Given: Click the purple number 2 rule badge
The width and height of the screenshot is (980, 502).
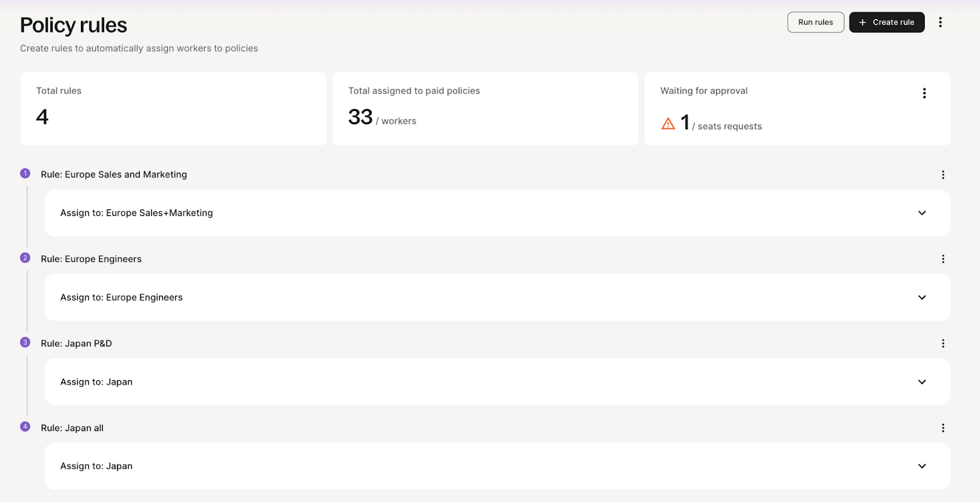Looking at the screenshot, I should click(25, 258).
